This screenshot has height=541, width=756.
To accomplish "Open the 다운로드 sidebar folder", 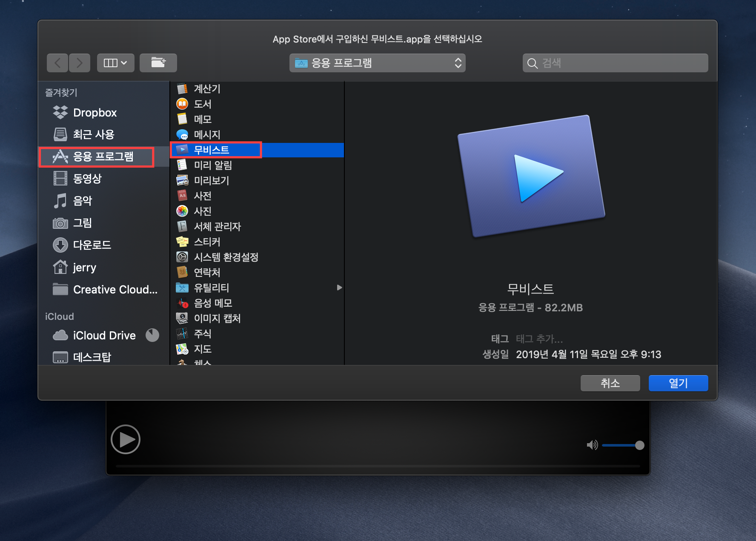I will point(104,245).
